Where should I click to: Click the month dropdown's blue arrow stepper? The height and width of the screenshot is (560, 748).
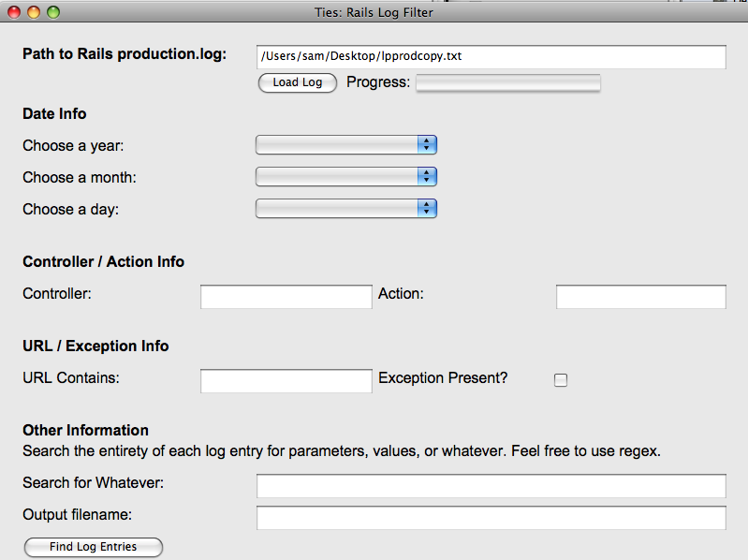[427, 176]
